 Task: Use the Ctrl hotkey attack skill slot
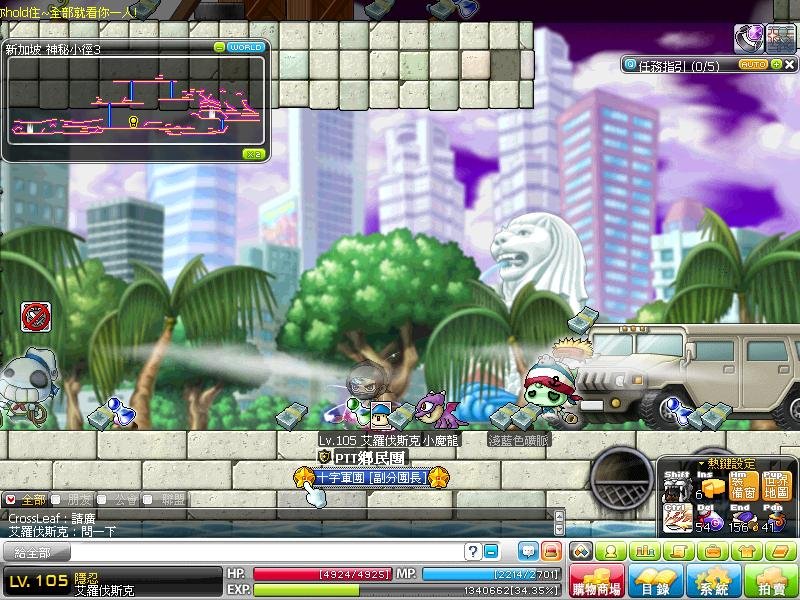point(678,518)
